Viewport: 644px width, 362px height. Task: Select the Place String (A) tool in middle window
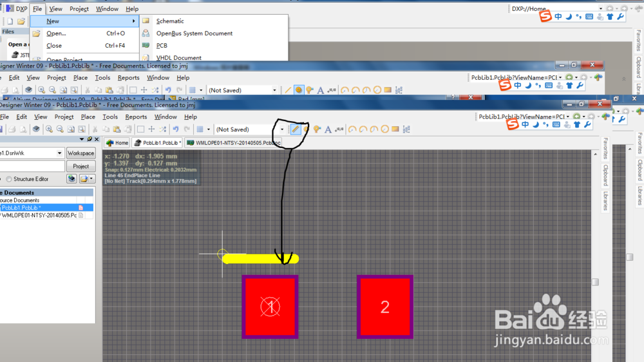click(320, 90)
